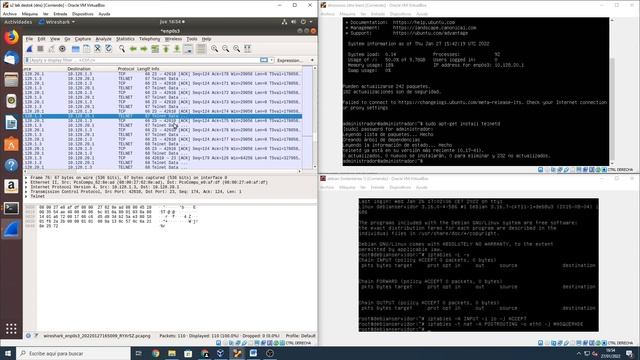Jump to the last packet

click(x=177, y=49)
